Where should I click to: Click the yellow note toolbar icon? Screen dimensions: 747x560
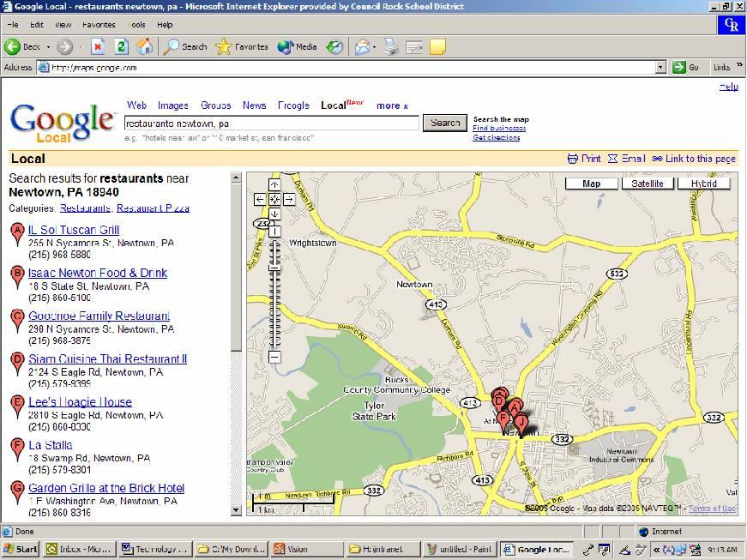point(437,46)
